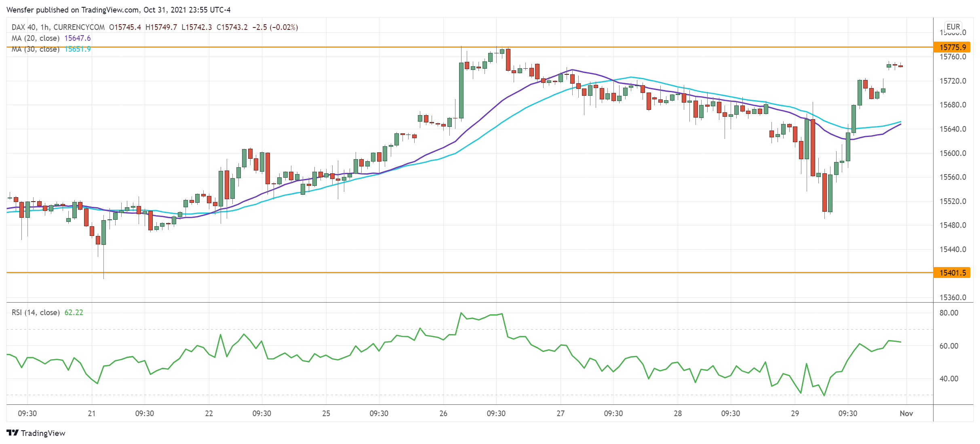Viewport: 980px width, 444px height.
Task: Click DAX 40 symbol title
Action: (24, 27)
